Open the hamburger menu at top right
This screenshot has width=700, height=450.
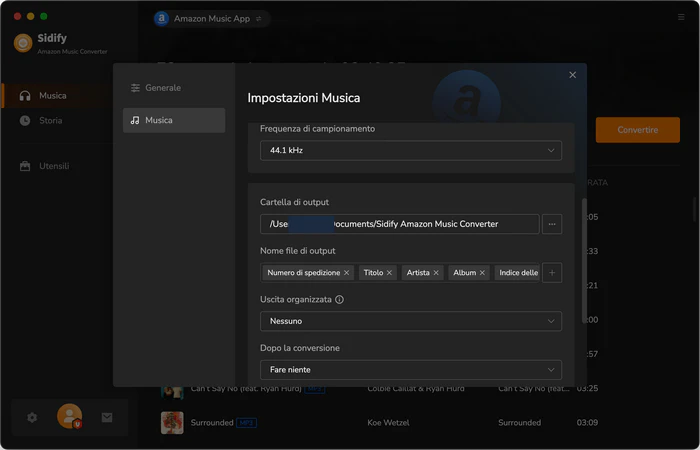(x=681, y=17)
